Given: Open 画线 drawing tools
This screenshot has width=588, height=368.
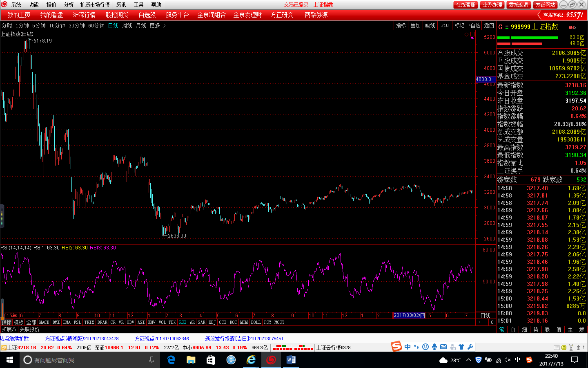Looking at the screenshot, I should point(430,25).
